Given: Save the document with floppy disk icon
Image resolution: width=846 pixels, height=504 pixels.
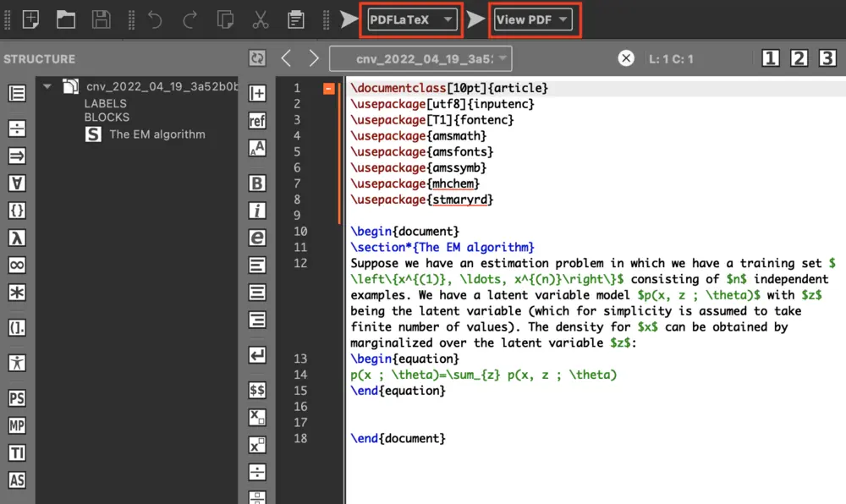Looking at the screenshot, I should 101,20.
